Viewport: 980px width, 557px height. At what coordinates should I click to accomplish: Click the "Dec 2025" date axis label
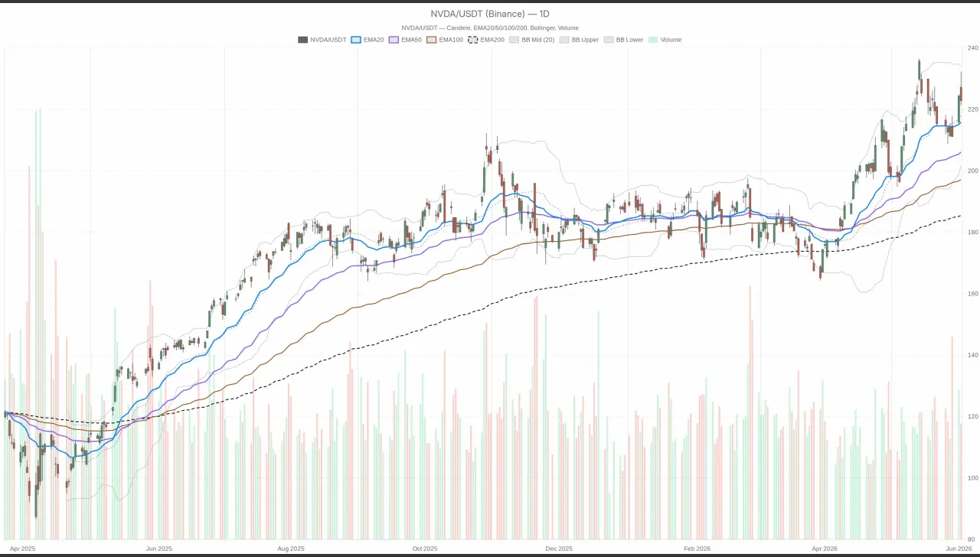pyautogui.click(x=559, y=549)
